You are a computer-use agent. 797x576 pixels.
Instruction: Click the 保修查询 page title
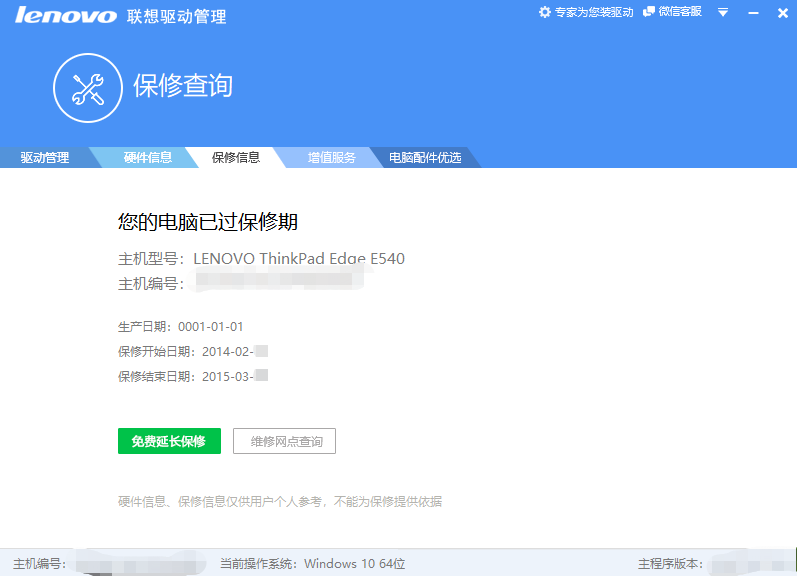pyautogui.click(x=183, y=85)
